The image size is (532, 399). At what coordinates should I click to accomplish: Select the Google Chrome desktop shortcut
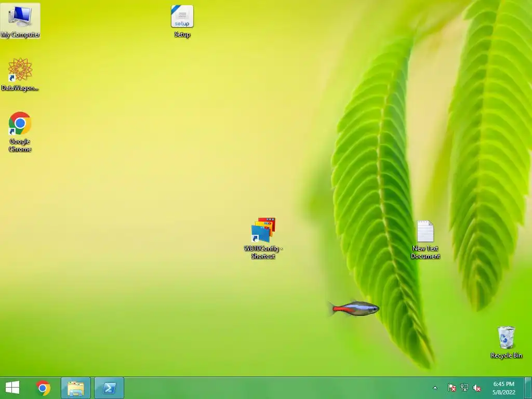20,132
